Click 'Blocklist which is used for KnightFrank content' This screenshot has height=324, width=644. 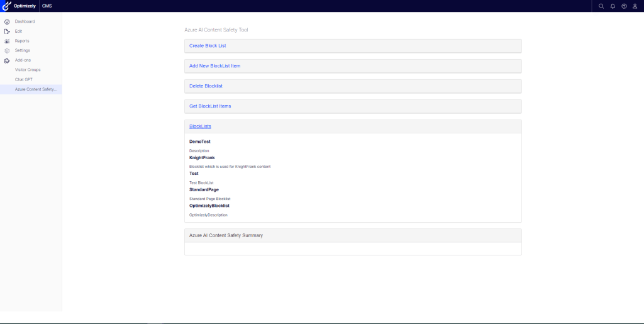[230, 166]
